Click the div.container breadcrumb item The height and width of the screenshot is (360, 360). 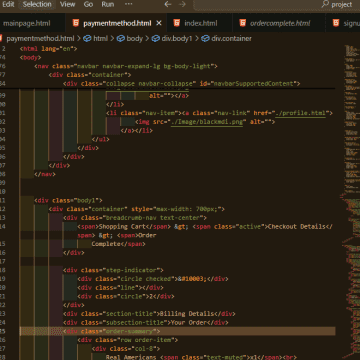click(231, 38)
